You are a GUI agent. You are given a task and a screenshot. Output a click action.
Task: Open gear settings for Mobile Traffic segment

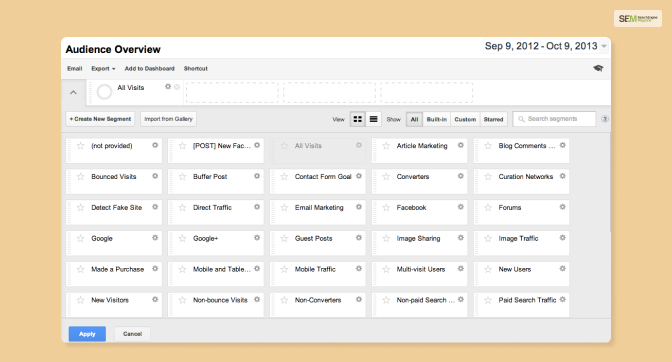coord(359,269)
